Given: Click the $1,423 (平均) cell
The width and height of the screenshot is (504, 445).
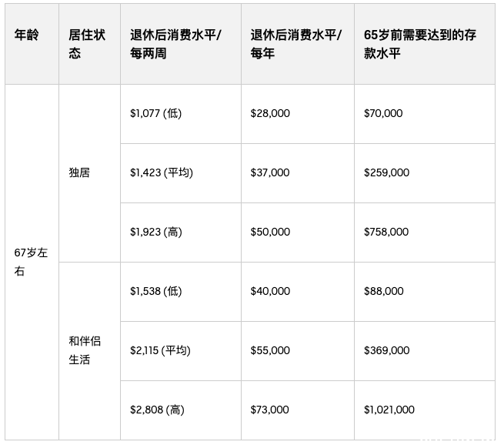Looking at the screenshot, I should click(x=181, y=173).
